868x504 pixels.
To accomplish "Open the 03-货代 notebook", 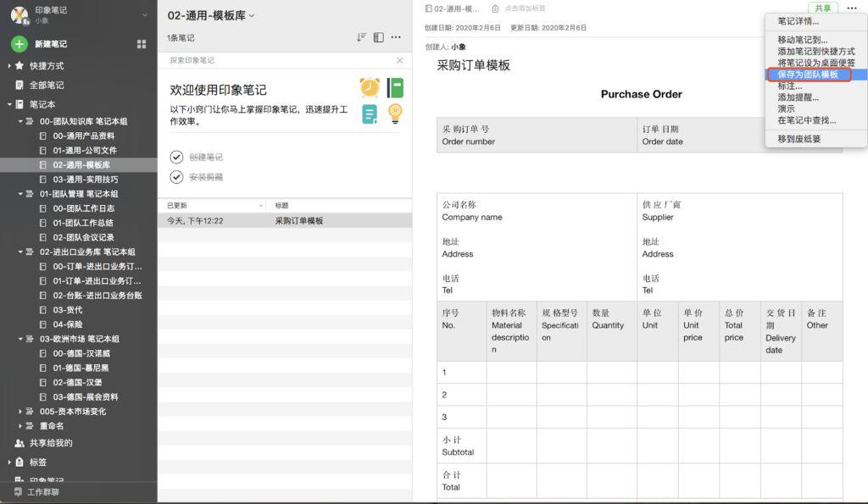I will coord(68,310).
